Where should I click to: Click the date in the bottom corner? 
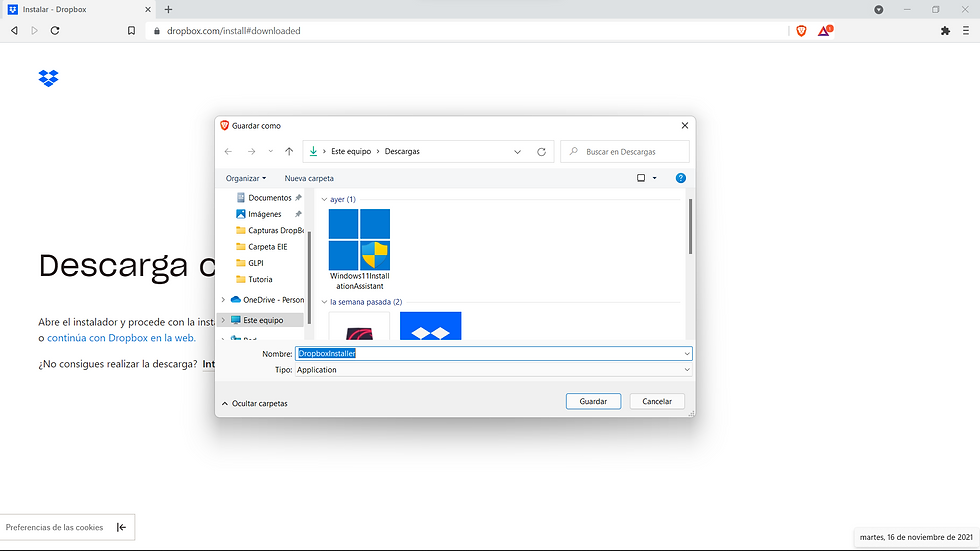click(916, 537)
